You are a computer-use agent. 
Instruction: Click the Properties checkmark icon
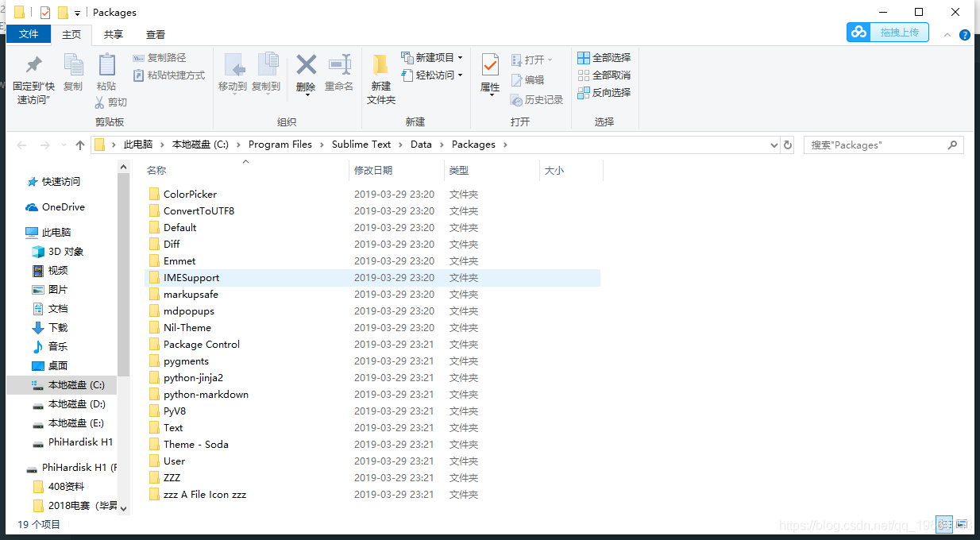point(490,65)
